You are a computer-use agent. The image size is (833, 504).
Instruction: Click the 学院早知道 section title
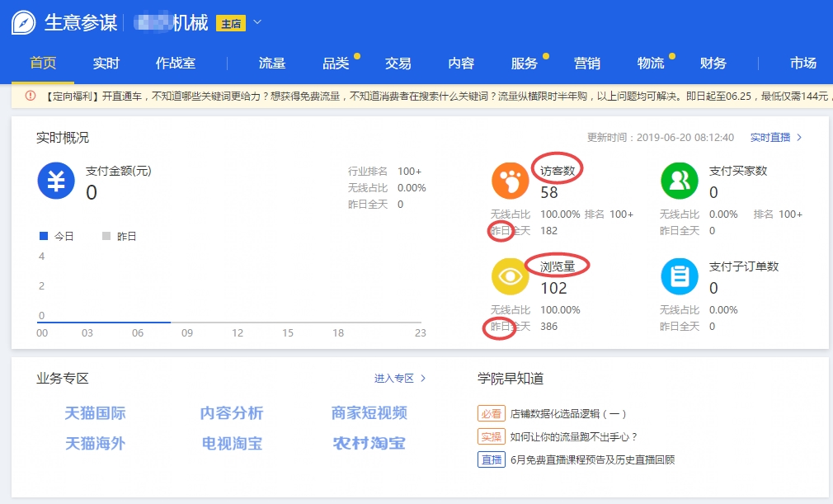tap(511, 378)
